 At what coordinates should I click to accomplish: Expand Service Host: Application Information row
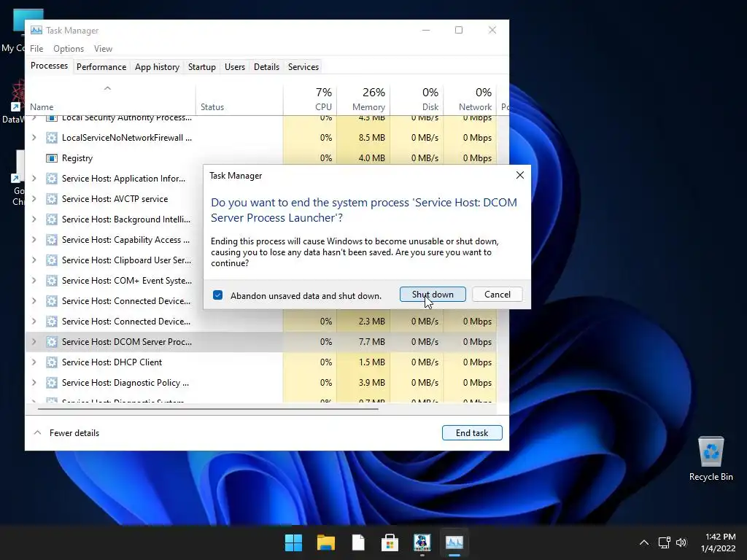coord(34,179)
